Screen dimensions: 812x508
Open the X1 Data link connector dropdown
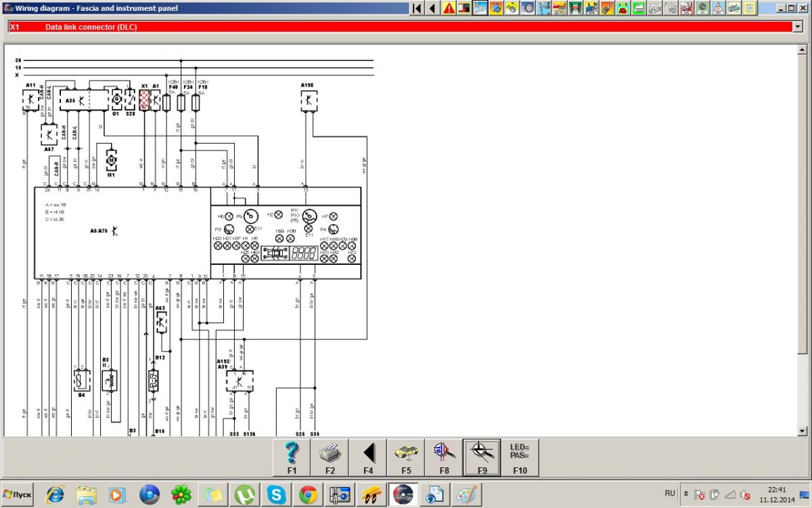pyautogui.click(x=796, y=26)
